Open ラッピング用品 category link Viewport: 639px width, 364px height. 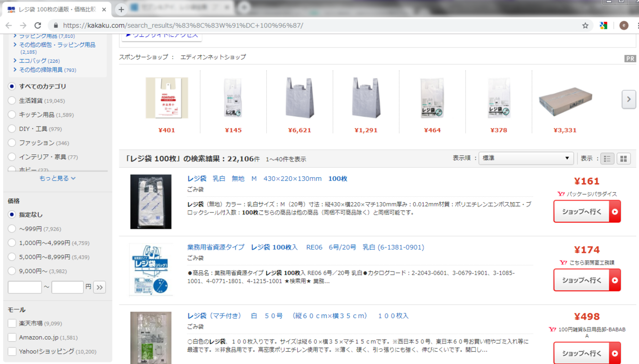pyautogui.click(x=38, y=36)
